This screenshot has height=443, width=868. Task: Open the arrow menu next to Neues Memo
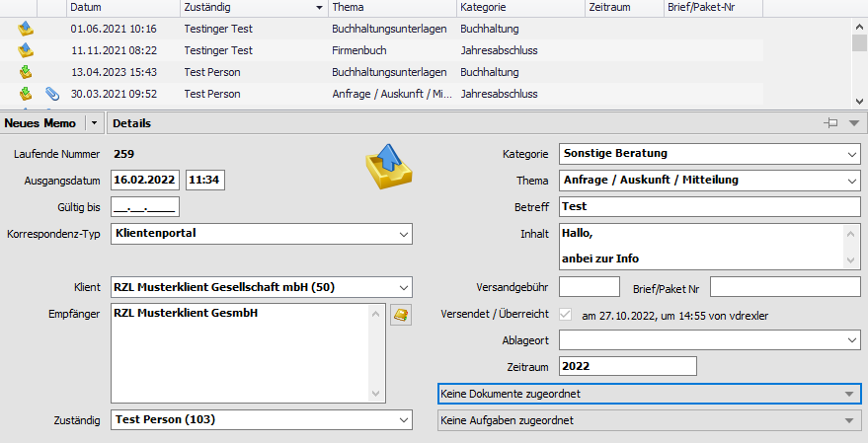point(94,123)
